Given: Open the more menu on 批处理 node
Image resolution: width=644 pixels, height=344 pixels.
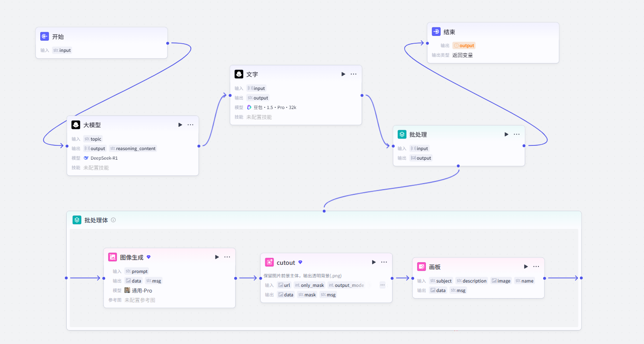Looking at the screenshot, I should [x=517, y=134].
